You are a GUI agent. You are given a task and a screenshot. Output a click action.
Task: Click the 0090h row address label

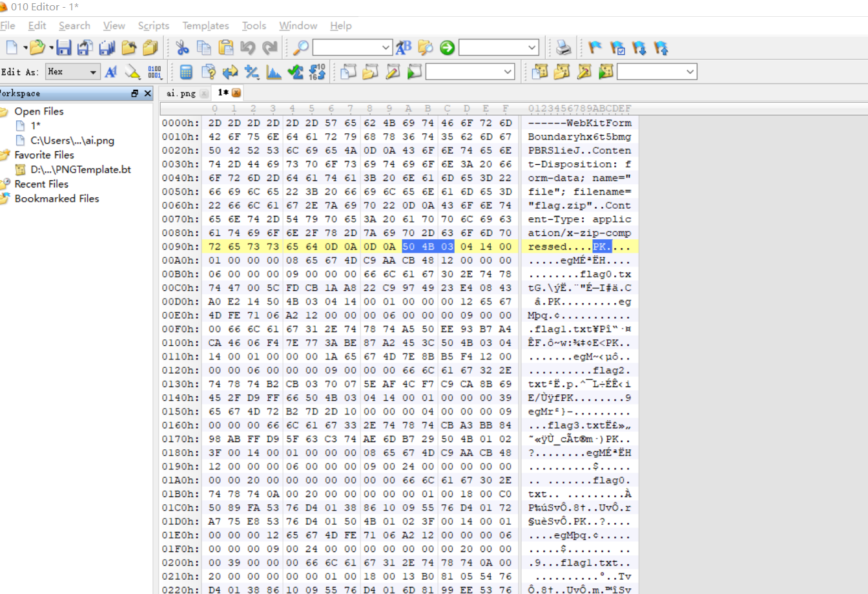click(x=181, y=246)
